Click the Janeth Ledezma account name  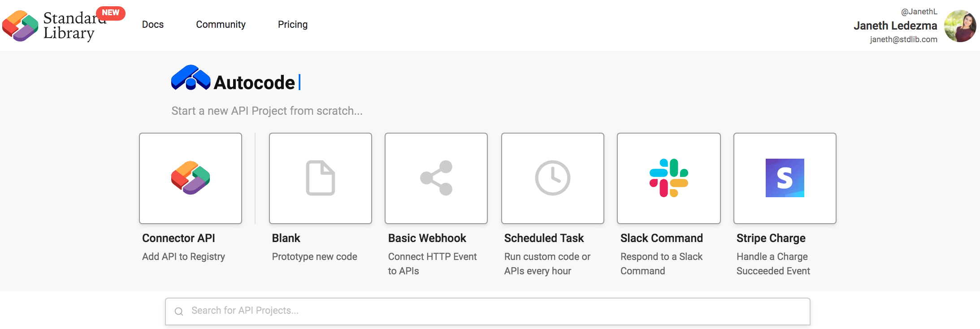point(895,26)
